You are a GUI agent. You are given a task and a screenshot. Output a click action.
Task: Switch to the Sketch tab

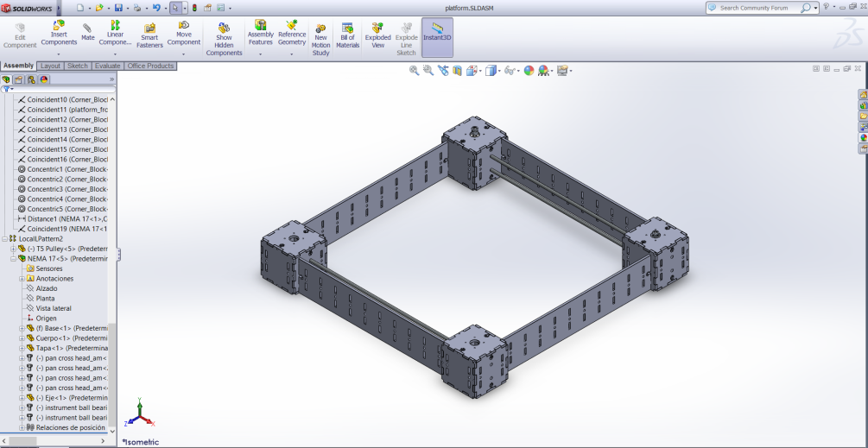(x=78, y=66)
